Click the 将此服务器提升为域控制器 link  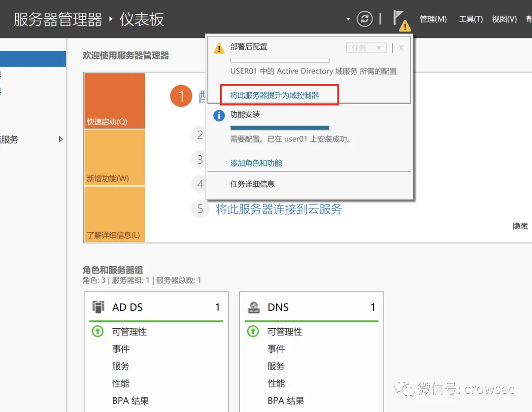(x=274, y=95)
